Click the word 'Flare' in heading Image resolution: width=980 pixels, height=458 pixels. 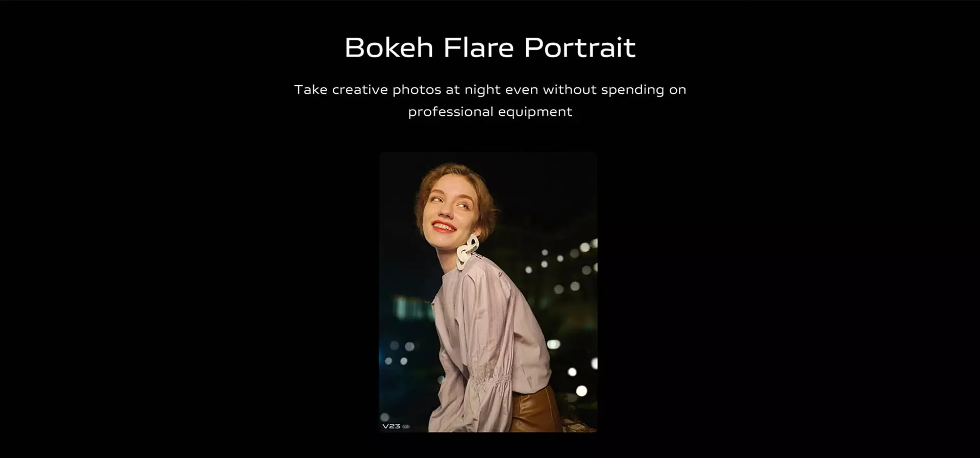click(x=479, y=47)
